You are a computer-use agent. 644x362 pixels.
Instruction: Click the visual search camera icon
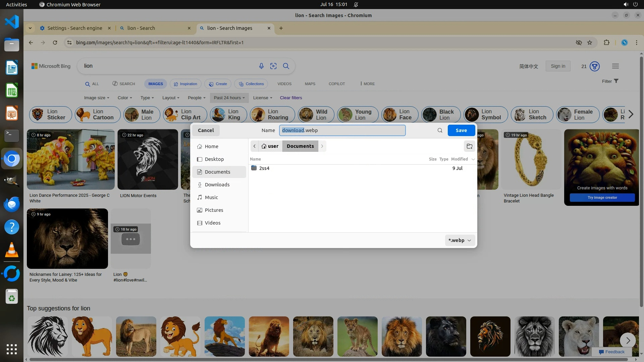coord(273,66)
